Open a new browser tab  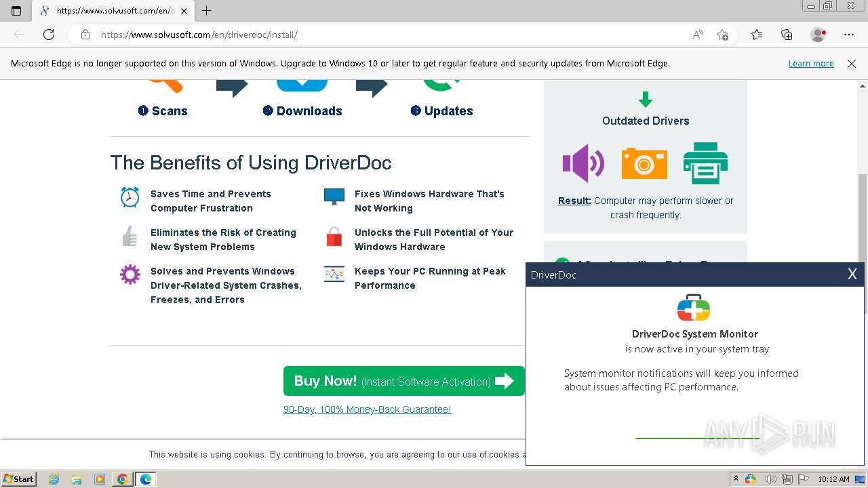point(207,11)
